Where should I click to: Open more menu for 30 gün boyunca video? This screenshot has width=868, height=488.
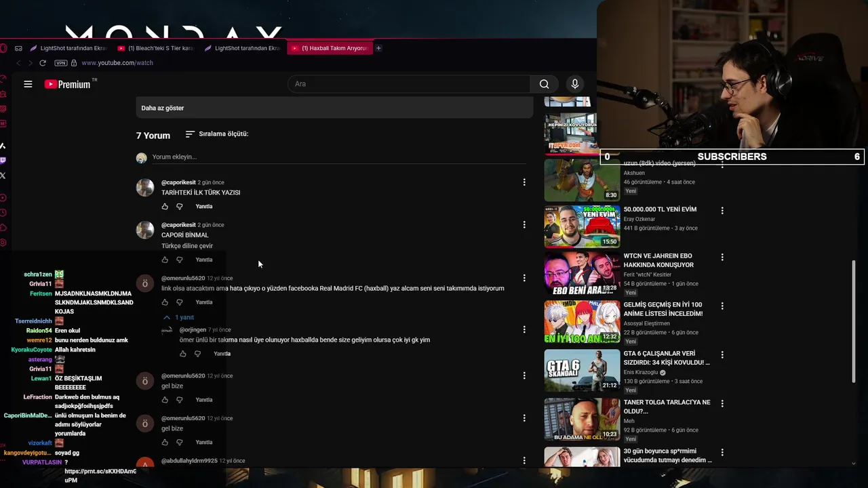coord(722,452)
